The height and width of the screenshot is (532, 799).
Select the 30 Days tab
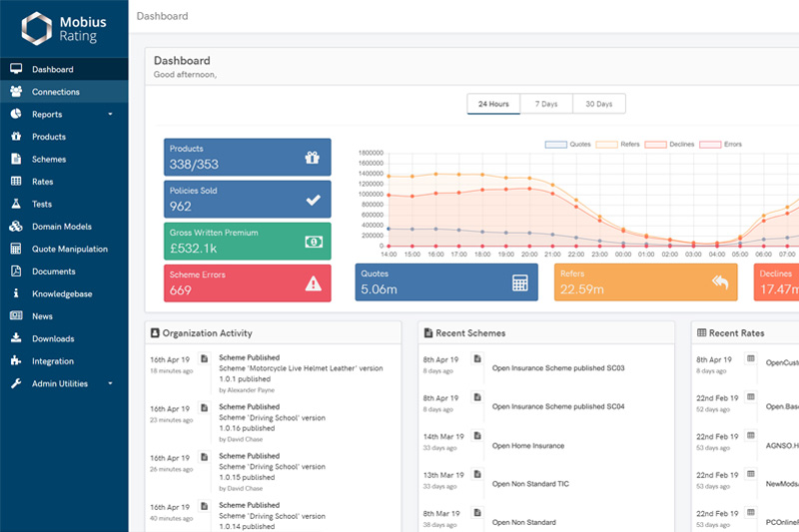[x=599, y=104]
